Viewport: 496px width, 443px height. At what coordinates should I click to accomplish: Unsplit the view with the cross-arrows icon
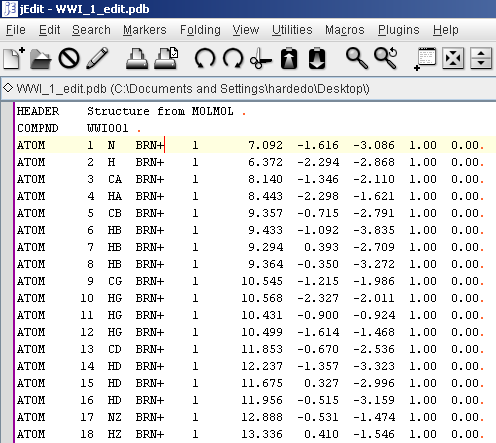(453, 58)
